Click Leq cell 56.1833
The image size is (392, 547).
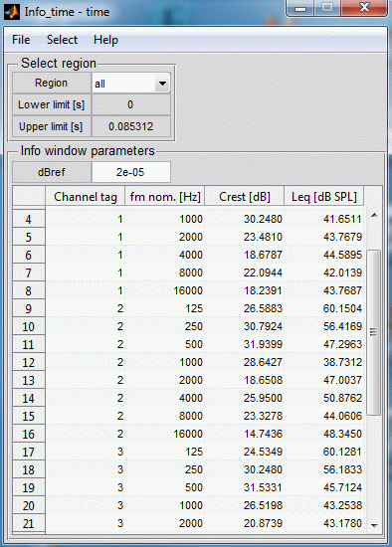click(x=324, y=469)
